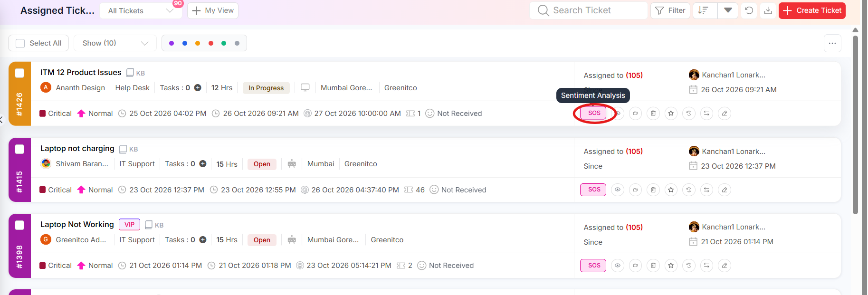The width and height of the screenshot is (868, 295).
Task: Open the sort options dropdown arrow
Action: pos(728,10)
